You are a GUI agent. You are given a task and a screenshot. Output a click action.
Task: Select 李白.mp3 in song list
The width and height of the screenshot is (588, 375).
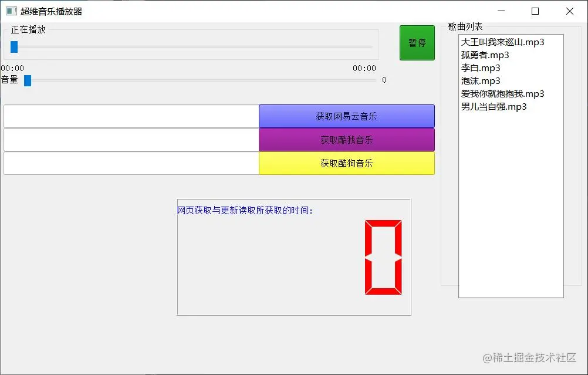pos(511,68)
